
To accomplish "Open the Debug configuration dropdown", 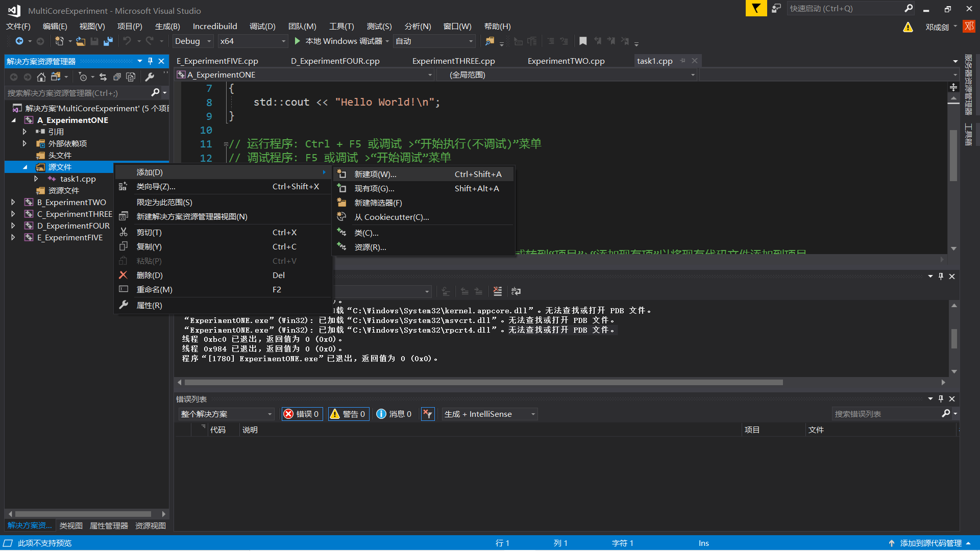I will 193,41.
